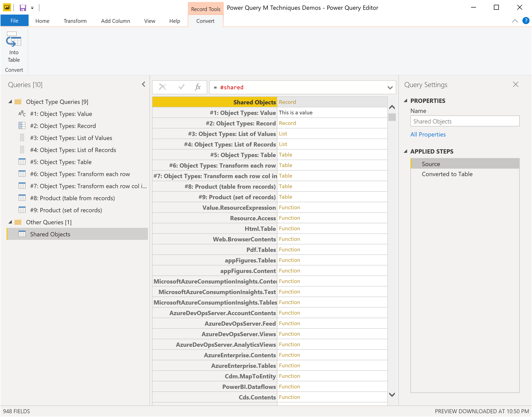Click the table icon beside Shared Objects query

coord(22,234)
